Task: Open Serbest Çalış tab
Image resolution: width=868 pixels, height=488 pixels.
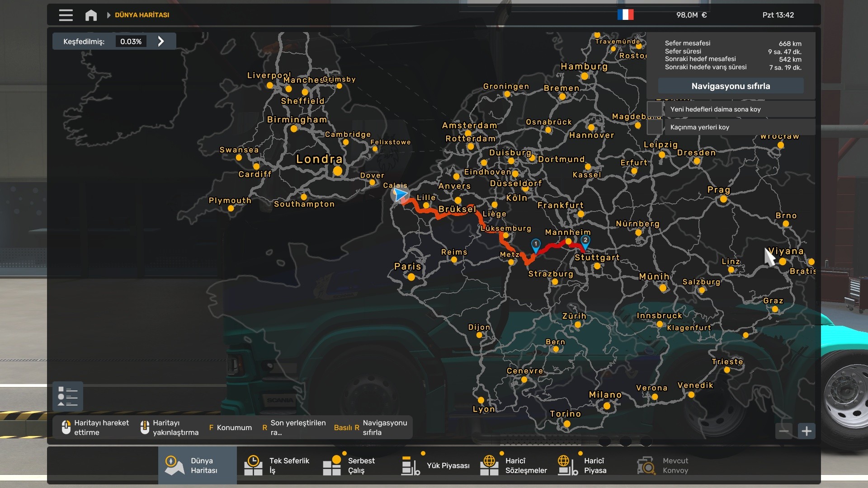Action: coord(355,465)
